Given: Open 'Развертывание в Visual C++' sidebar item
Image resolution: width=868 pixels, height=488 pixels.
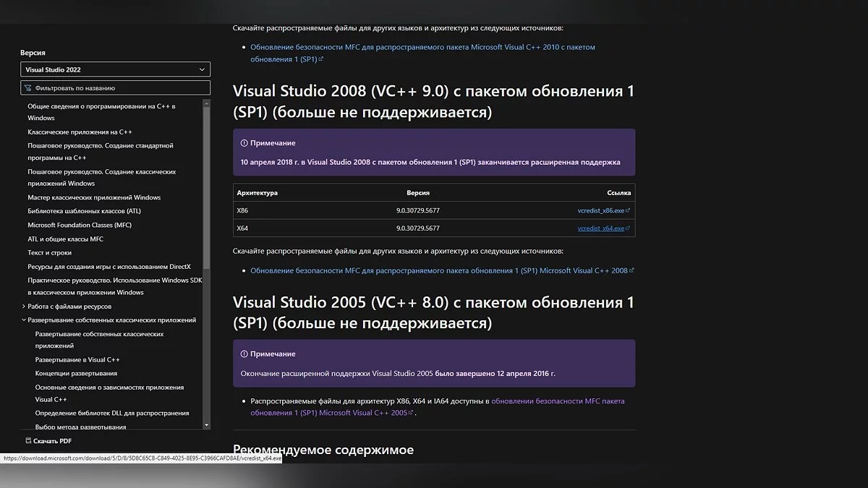Looking at the screenshot, I should coord(77,359).
